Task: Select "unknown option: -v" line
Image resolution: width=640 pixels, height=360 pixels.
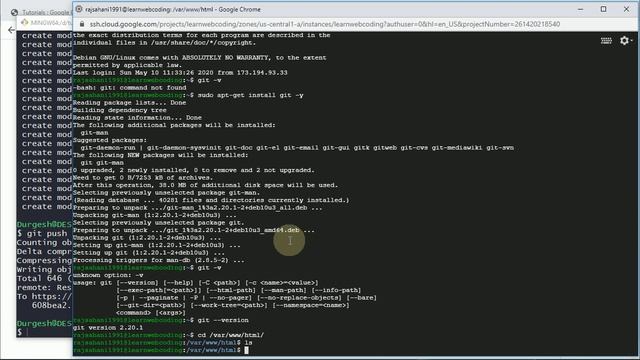Action: (x=108, y=275)
